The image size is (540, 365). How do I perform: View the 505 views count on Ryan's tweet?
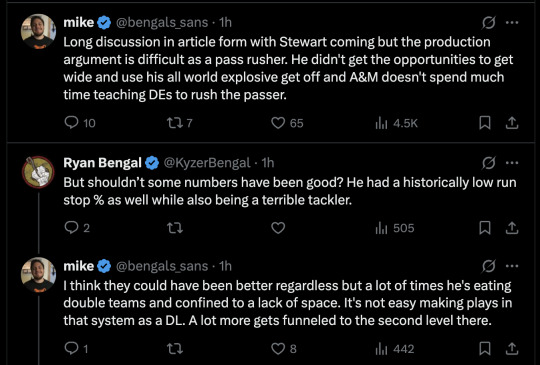click(x=395, y=228)
